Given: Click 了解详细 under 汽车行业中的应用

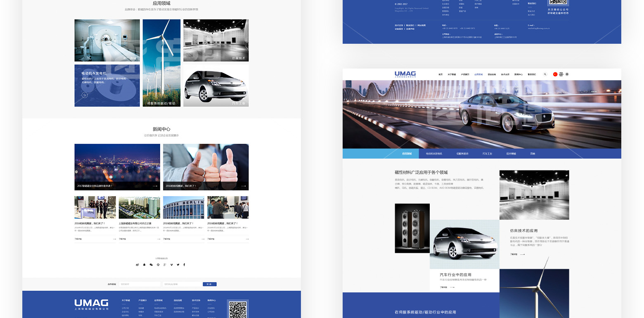Looking at the screenshot, I should click(443, 287).
